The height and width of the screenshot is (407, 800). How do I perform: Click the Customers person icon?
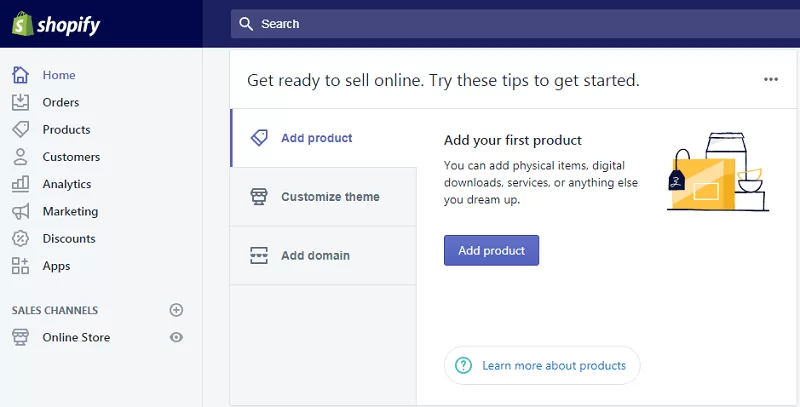tap(20, 157)
